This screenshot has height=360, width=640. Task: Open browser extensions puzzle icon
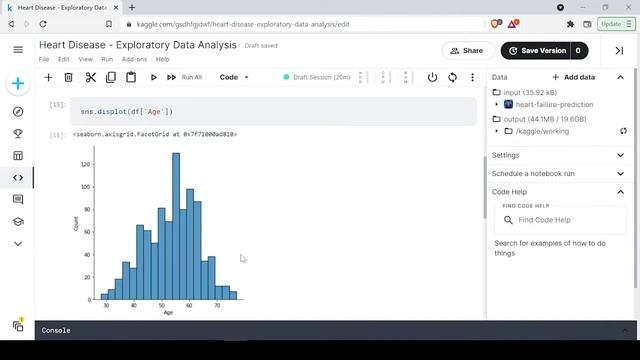pyautogui.click(x=571, y=24)
